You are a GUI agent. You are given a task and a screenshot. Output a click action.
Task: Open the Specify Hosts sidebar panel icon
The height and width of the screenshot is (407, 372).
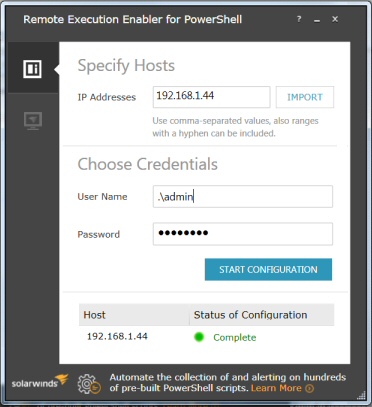point(32,69)
